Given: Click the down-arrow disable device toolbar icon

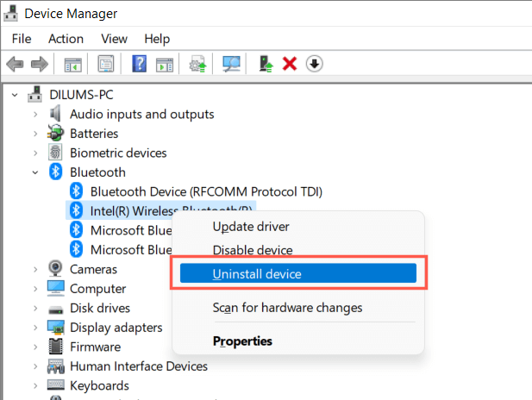Looking at the screenshot, I should [x=314, y=65].
